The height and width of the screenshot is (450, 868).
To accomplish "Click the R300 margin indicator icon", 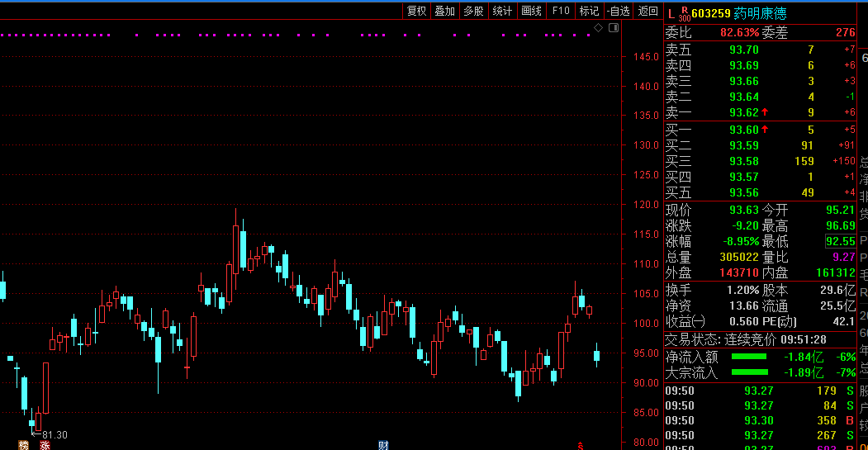I will click(x=685, y=14).
